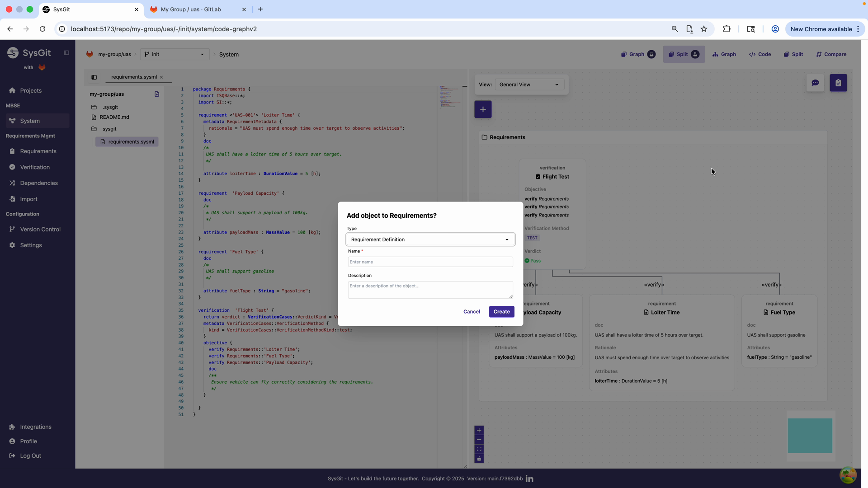This screenshot has height=488, width=868.
Task: Click the Create button in the dialog
Action: (x=501, y=311)
